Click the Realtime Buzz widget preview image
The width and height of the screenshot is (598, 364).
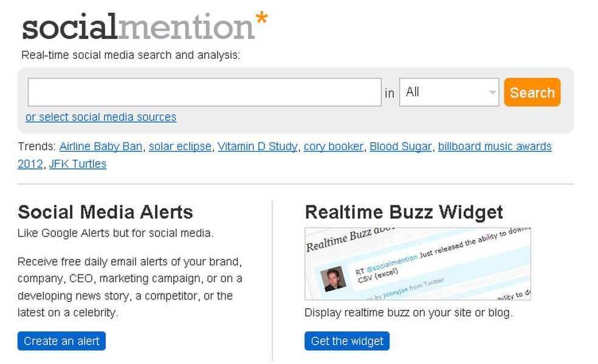pos(418,264)
